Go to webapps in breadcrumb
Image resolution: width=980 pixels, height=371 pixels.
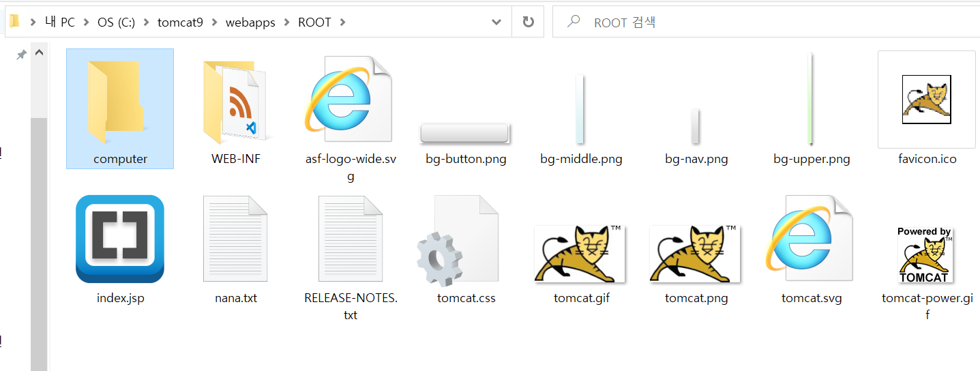[x=252, y=22]
